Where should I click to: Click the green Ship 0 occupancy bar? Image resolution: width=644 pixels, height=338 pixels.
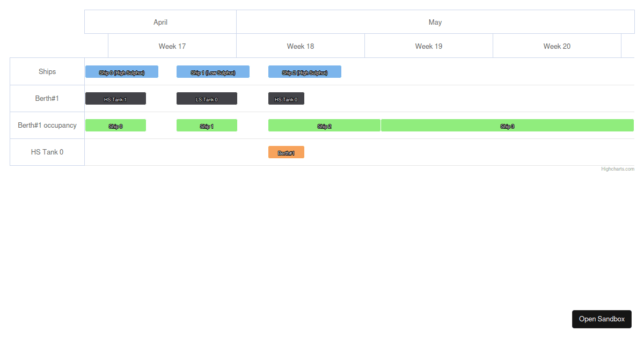115,125
